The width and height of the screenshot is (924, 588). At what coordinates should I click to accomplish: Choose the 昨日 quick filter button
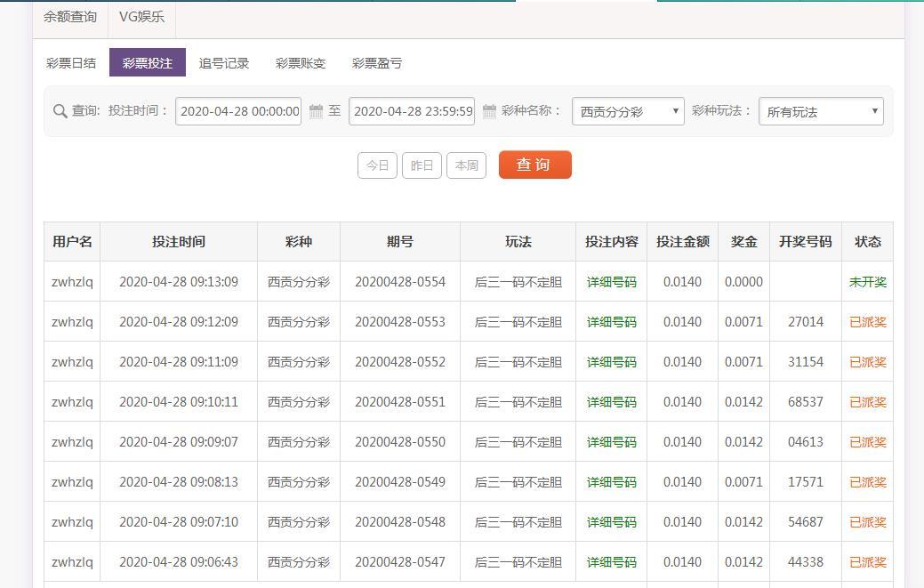[x=422, y=165]
